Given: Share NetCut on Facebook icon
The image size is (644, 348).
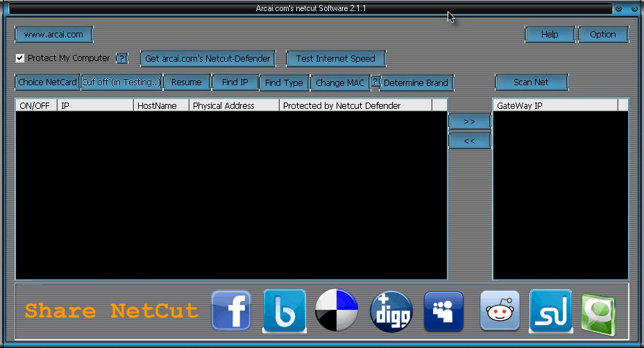Looking at the screenshot, I should pyautogui.click(x=231, y=311).
